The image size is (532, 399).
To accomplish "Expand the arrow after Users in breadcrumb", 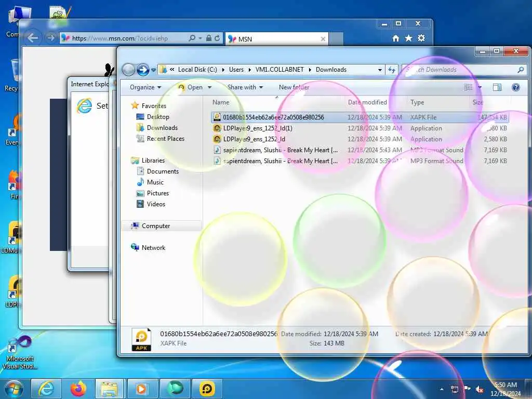I will pos(250,70).
